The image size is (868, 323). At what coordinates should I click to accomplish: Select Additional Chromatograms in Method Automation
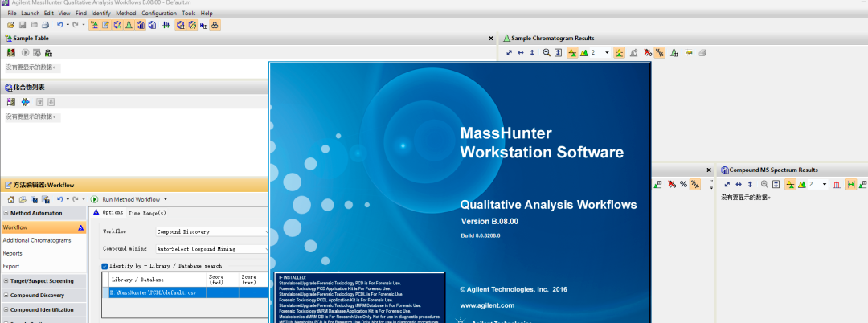point(36,240)
